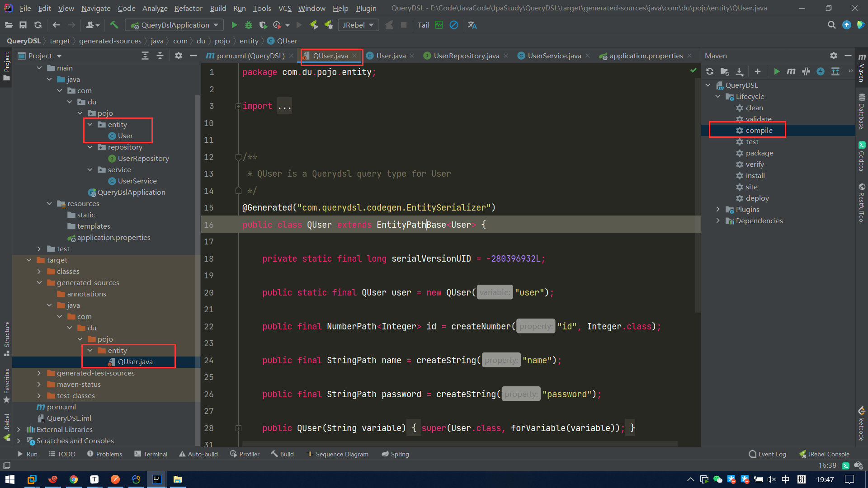Run the selected Maven build

tap(777, 71)
